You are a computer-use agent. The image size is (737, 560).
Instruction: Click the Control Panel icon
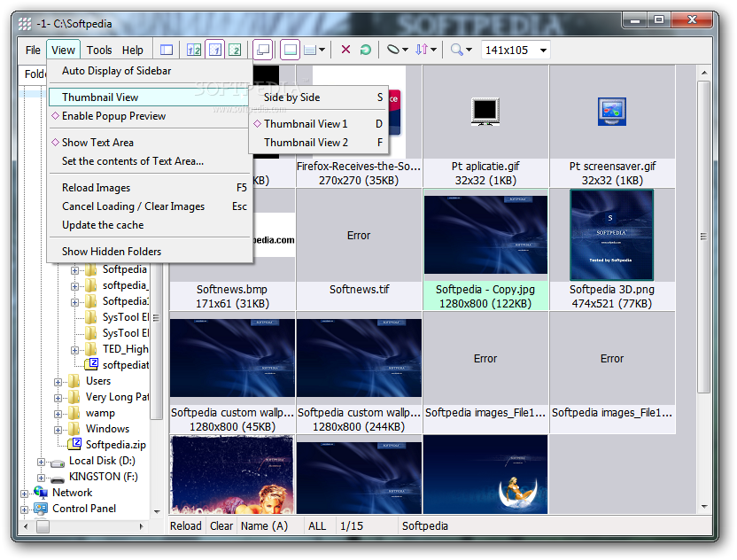(x=41, y=509)
